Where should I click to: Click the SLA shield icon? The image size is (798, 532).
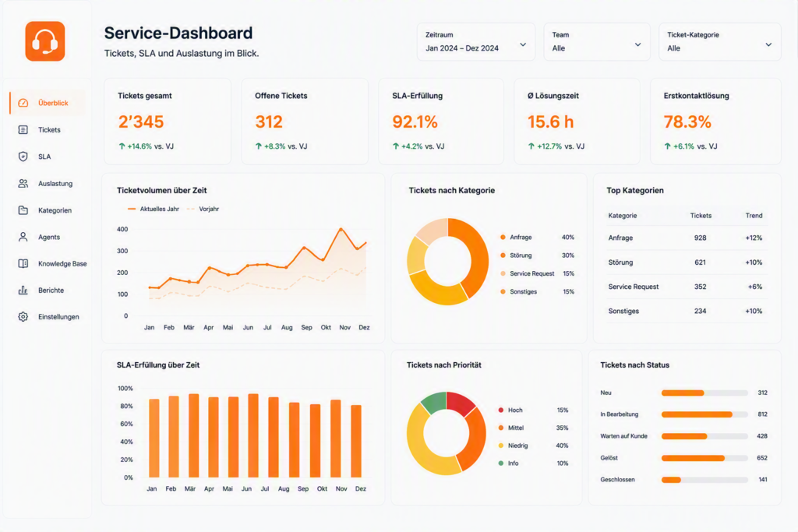(23, 157)
